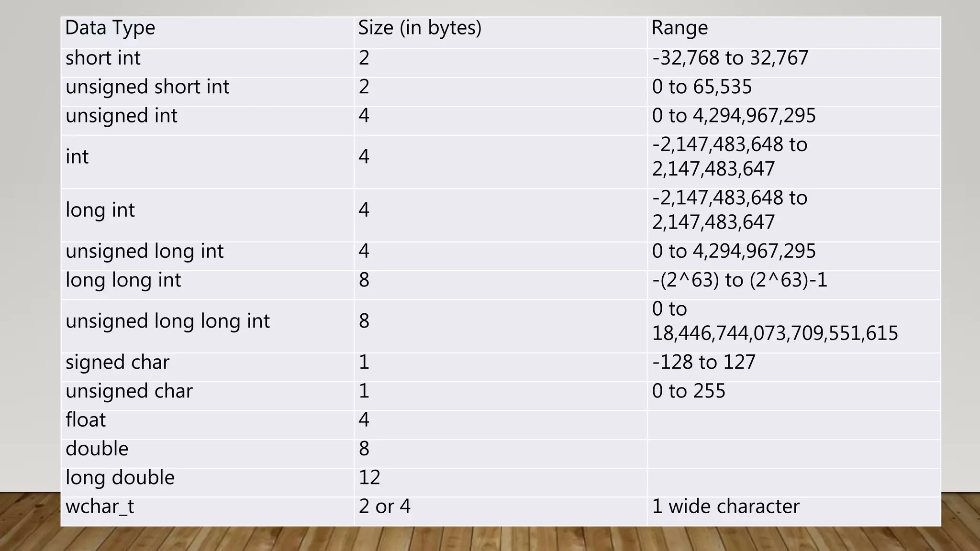Click the 'unsigned short int' cell
This screenshot has width=980, height=551.
click(207, 92)
